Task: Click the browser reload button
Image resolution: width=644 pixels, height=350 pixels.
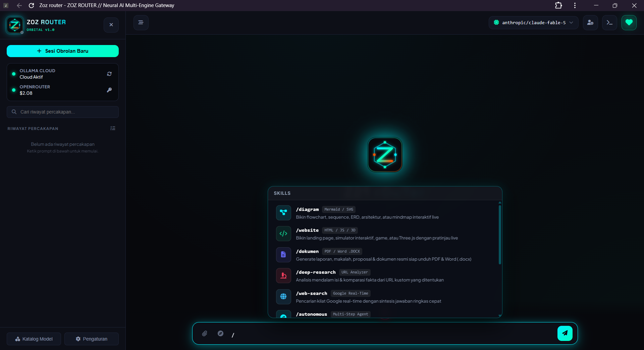Action: pyautogui.click(x=31, y=5)
